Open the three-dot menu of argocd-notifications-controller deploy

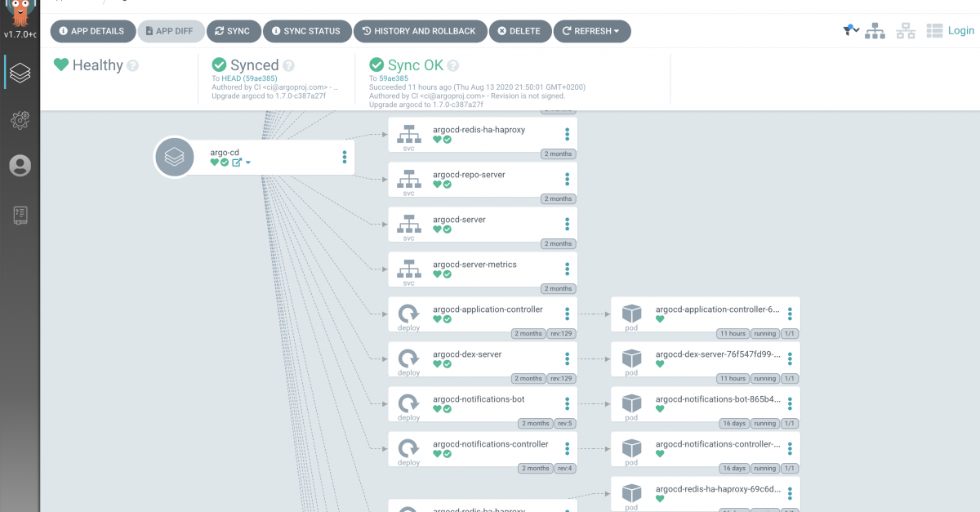(568, 449)
